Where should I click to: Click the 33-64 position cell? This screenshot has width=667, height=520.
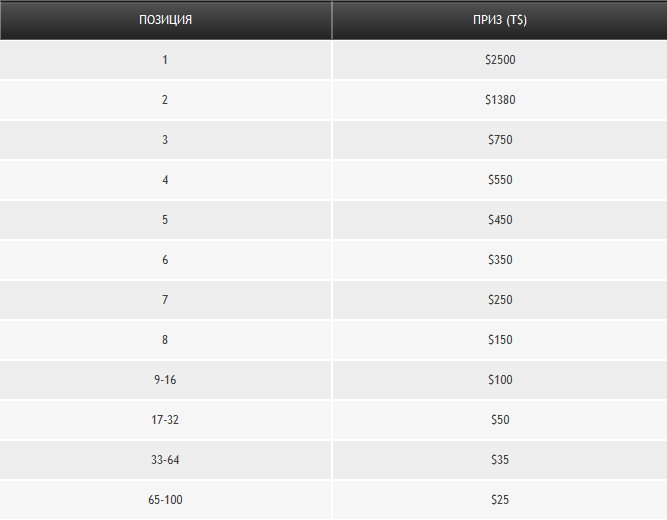[165, 460]
